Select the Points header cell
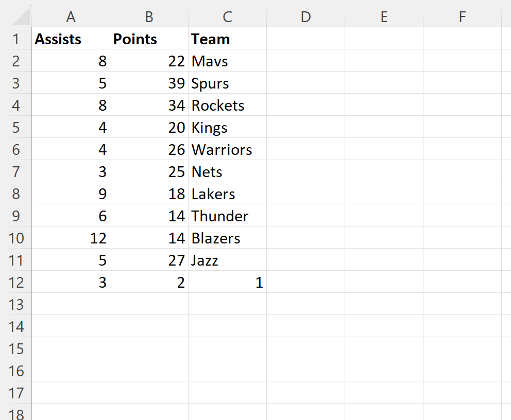Viewport: 511px width, 420px height. [x=149, y=39]
